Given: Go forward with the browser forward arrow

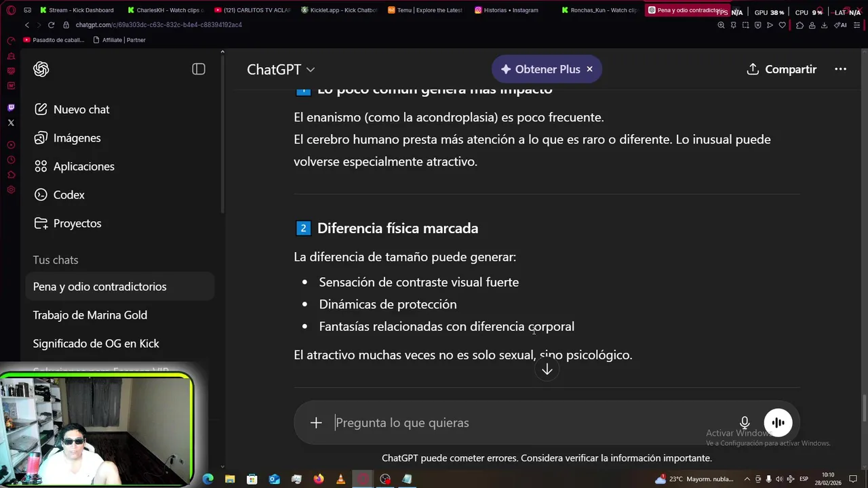Looking at the screenshot, I should coord(39,25).
